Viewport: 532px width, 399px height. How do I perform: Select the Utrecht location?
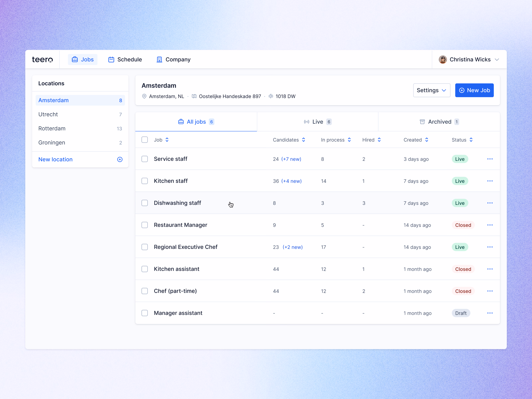pos(80,114)
